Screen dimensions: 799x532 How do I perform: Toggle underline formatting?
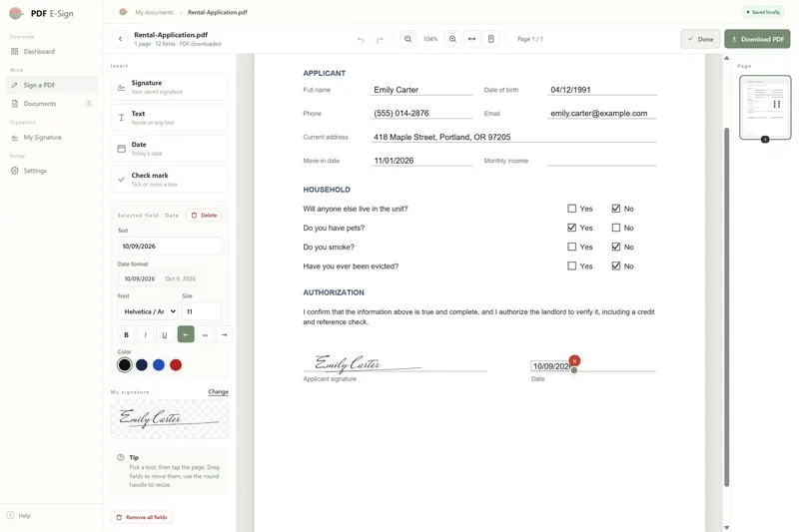[x=164, y=334]
